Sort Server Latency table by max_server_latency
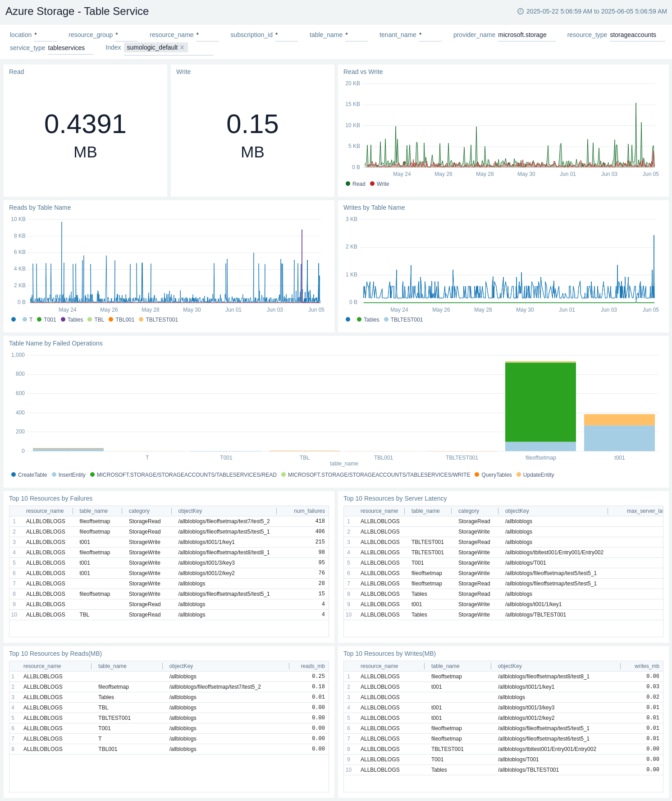Screen dimensions: 672x801 coord(645,511)
